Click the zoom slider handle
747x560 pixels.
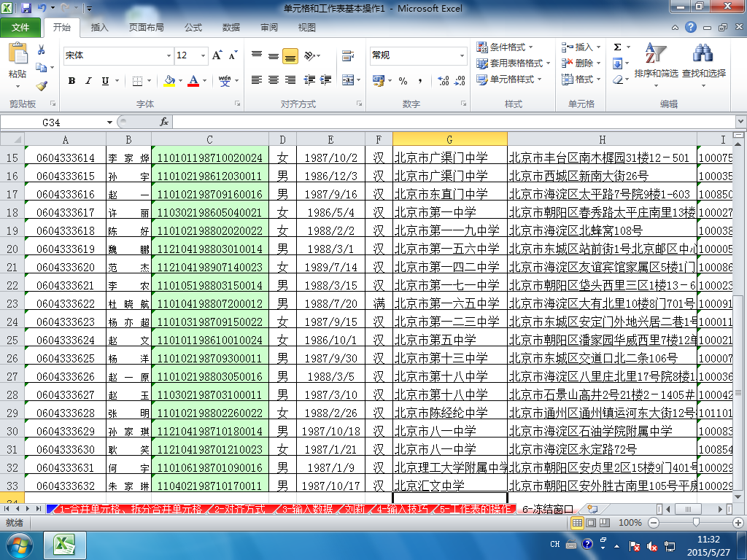[696, 523]
